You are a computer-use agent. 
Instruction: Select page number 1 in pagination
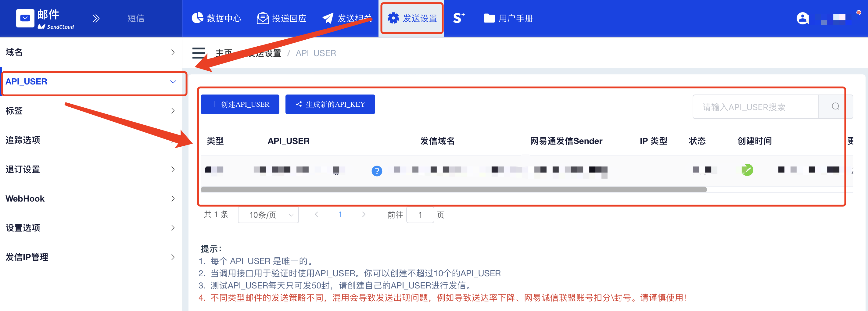pos(340,215)
